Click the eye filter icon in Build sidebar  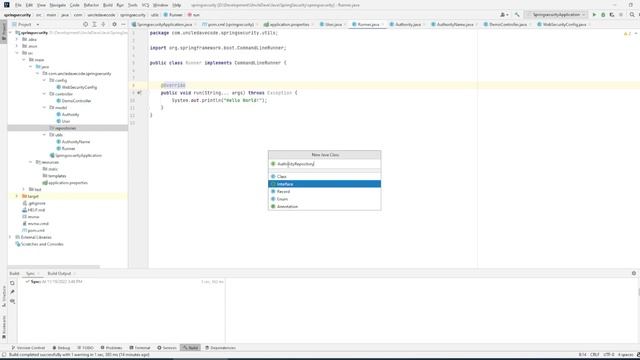[12, 301]
